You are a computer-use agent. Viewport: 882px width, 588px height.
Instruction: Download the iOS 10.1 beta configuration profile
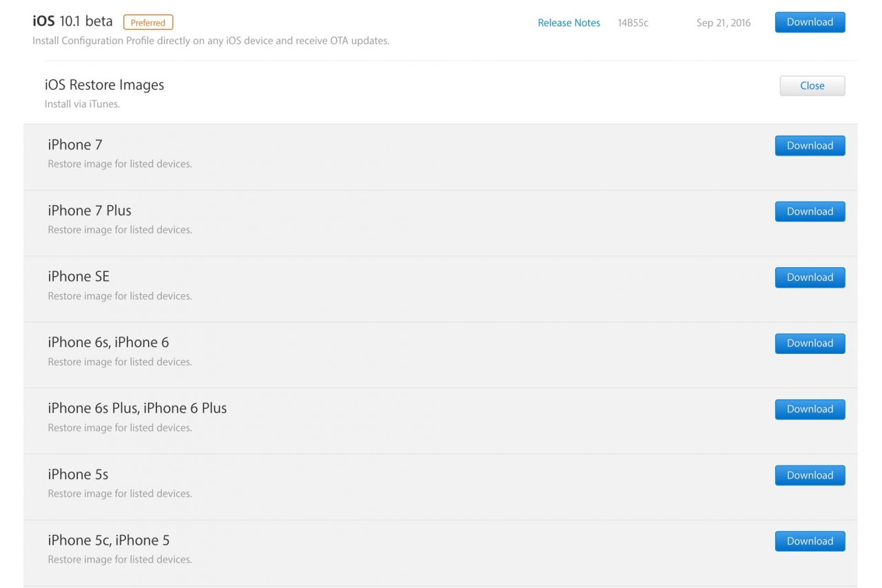click(x=810, y=22)
